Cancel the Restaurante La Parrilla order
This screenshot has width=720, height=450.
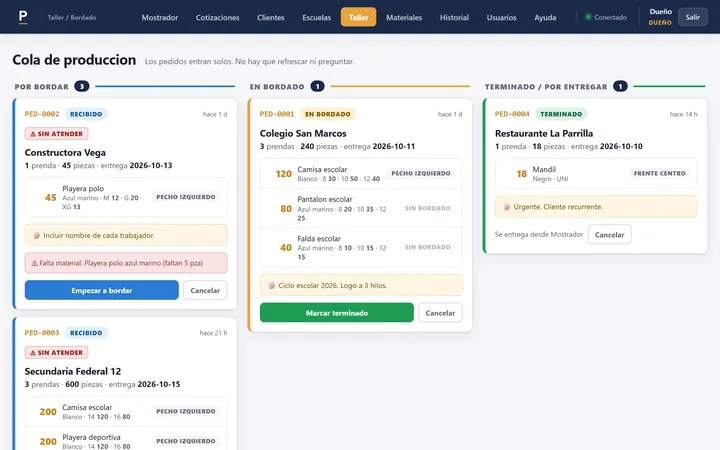(x=609, y=234)
